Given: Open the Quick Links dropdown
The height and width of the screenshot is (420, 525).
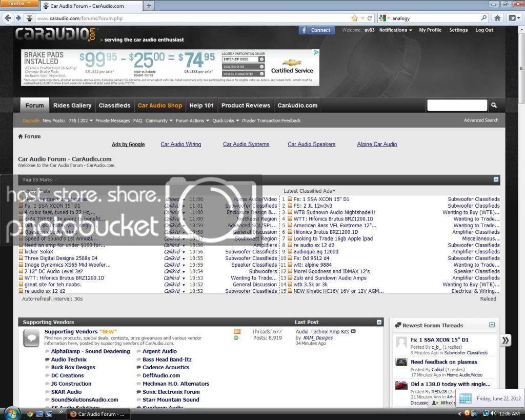Looking at the screenshot, I should pos(226,121).
